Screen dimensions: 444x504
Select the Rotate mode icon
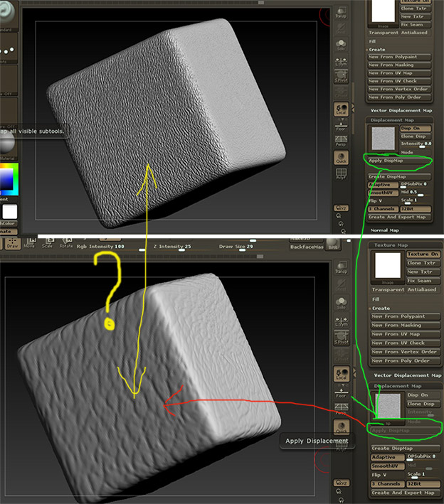point(66,243)
